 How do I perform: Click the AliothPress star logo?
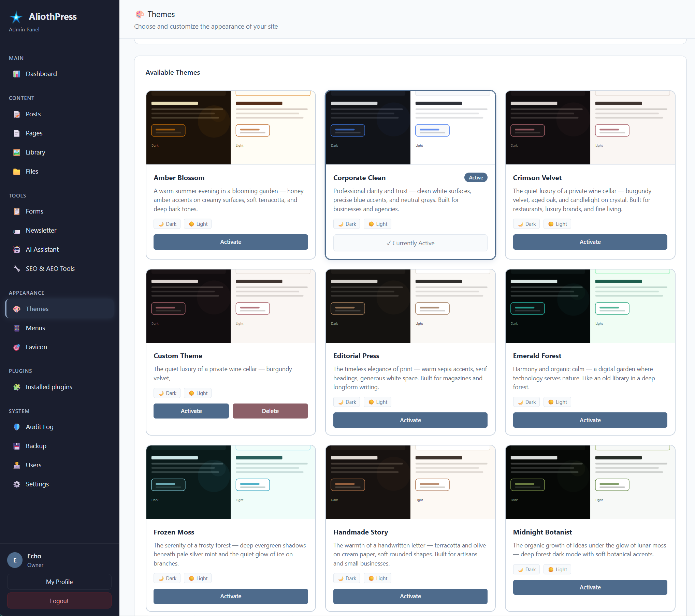click(x=16, y=17)
